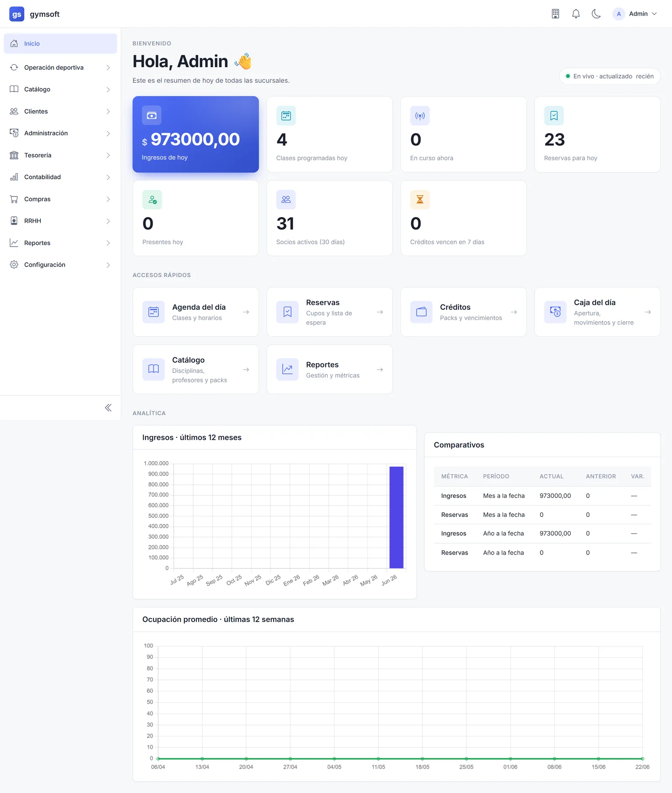Expand the Operación deportiva chevron
672x793 pixels.
(108, 68)
